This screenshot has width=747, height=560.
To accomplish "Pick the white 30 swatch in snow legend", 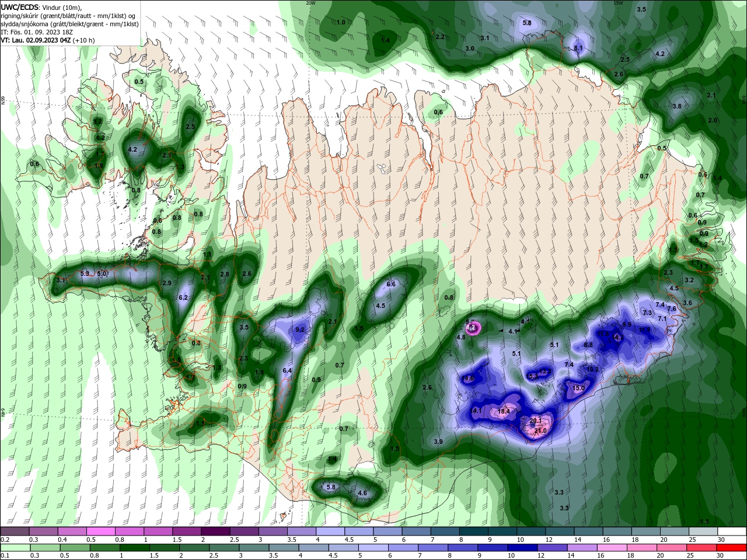I will point(732,531).
